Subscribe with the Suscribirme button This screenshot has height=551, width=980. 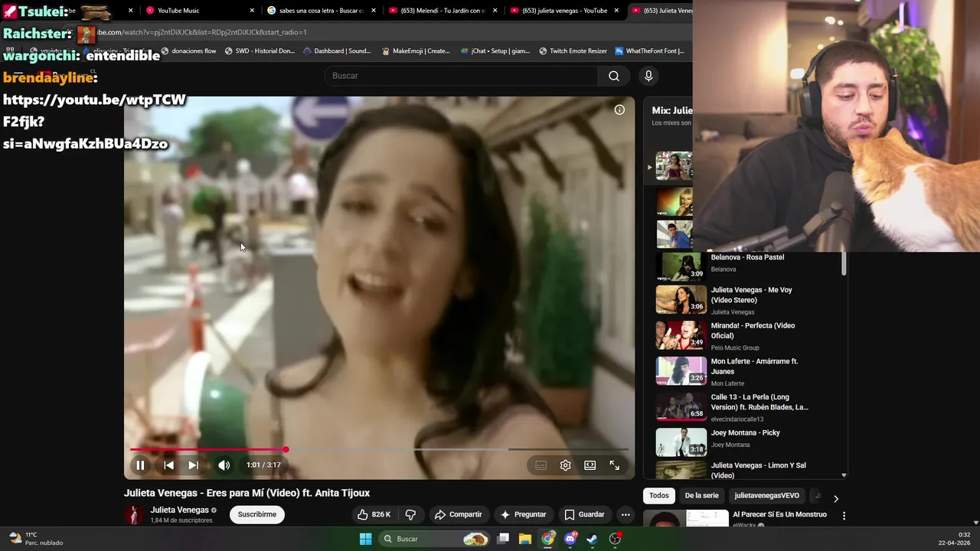coord(257,514)
